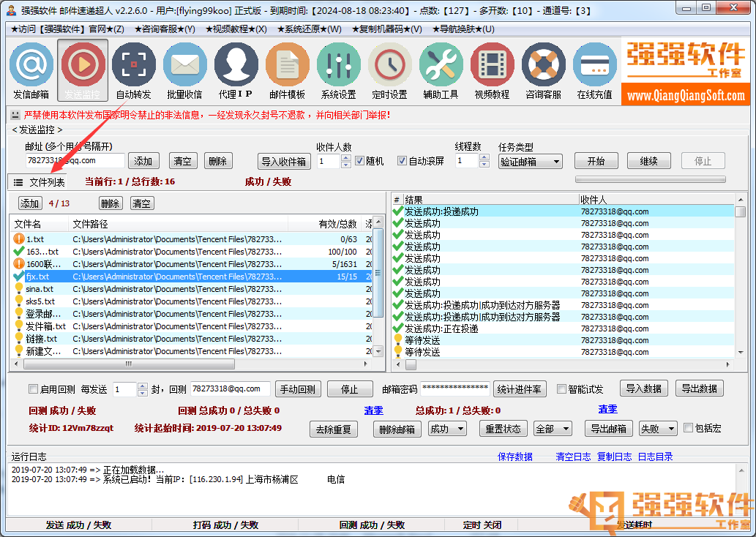Click the warning status icon for 1.txt
The image size is (756, 537).
(19, 239)
